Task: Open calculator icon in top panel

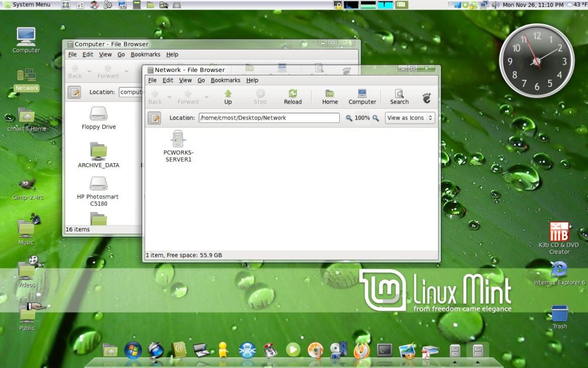Action: tap(136, 5)
